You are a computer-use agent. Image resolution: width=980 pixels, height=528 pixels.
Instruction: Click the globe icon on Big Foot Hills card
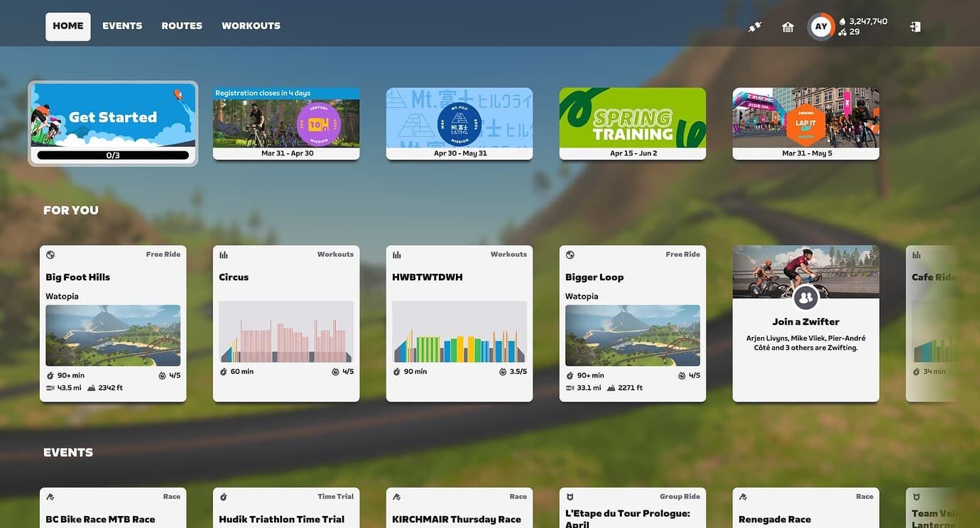point(50,255)
